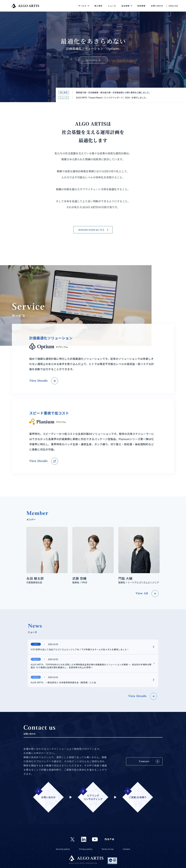Open the X (Twitter) footer icon

72,839
